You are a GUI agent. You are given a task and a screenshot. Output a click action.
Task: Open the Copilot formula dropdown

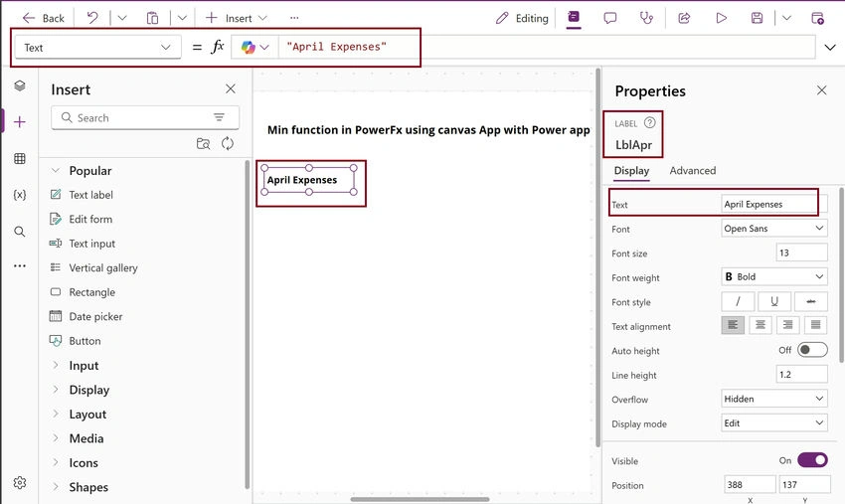click(x=254, y=48)
